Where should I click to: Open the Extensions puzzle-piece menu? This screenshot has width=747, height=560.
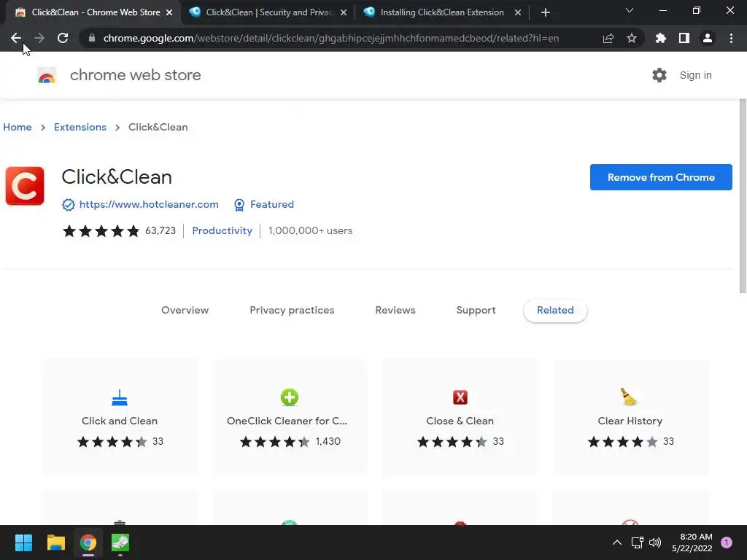(660, 38)
